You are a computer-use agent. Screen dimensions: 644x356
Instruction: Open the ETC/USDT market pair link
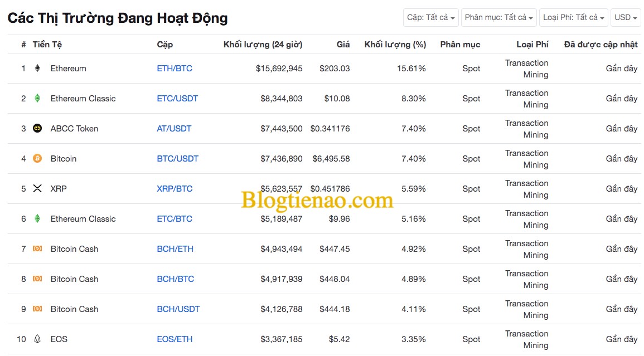177,99
